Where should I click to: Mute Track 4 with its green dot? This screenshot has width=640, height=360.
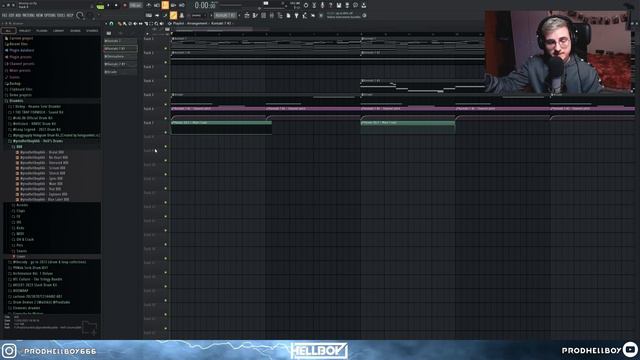(166, 90)
